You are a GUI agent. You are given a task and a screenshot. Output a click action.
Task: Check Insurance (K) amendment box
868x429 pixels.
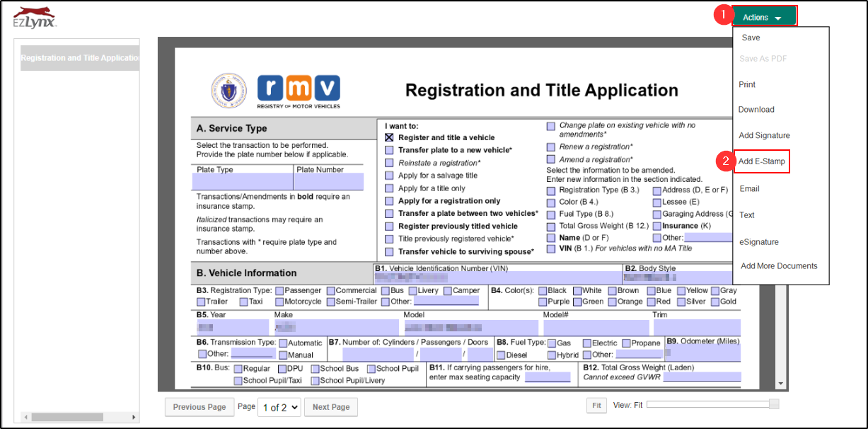pos(656,226)
